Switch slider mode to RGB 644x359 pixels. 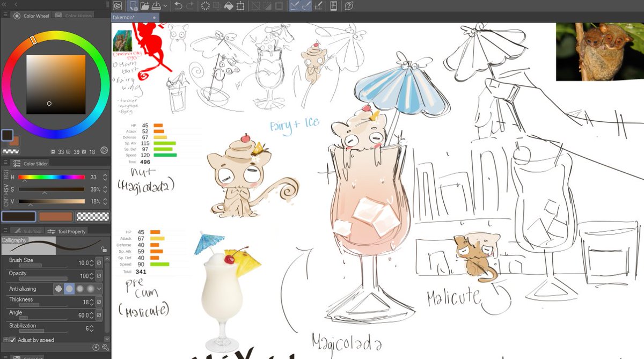click(x=6, y=174)
